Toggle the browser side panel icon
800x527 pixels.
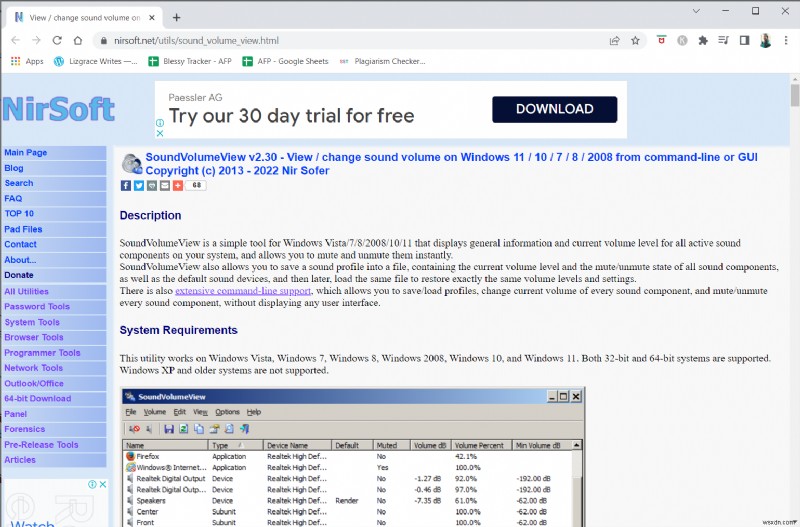[x=744, y=40]
